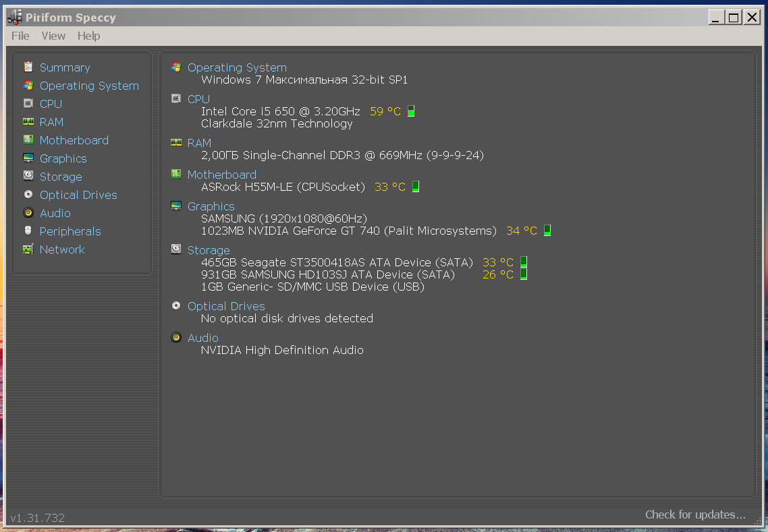Select Optical Drives in the sidebar
Image resolution: width=768 pixels, height=532 pixels.
(x=78, y=195)
